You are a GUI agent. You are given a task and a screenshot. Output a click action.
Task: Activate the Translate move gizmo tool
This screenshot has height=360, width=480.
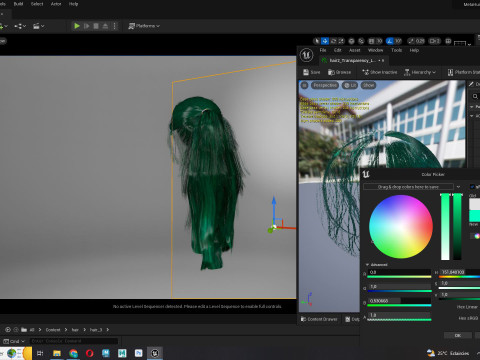click(x=325, y=41)
